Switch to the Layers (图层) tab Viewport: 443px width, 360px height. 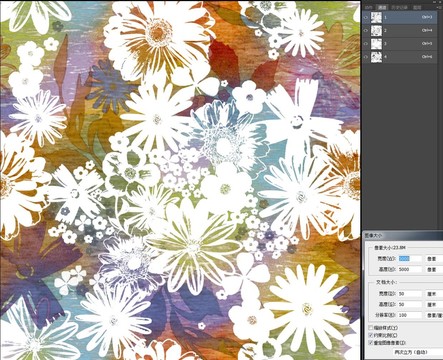coord(417,7)
